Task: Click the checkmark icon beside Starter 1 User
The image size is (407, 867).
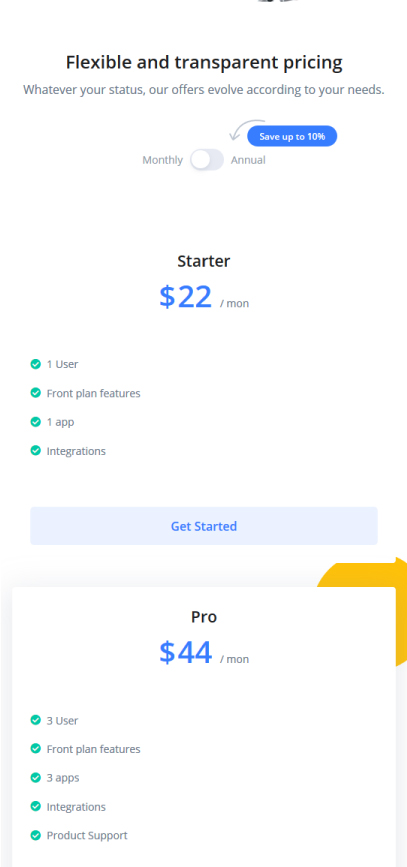Action: 35,364
